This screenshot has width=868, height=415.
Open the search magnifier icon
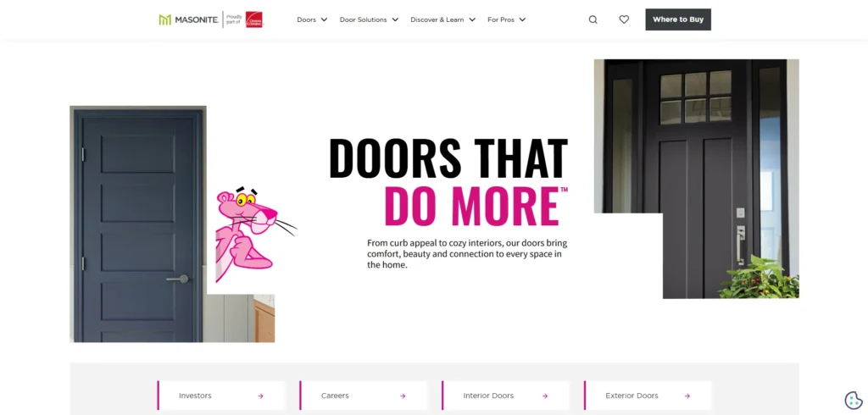[593, 19]
